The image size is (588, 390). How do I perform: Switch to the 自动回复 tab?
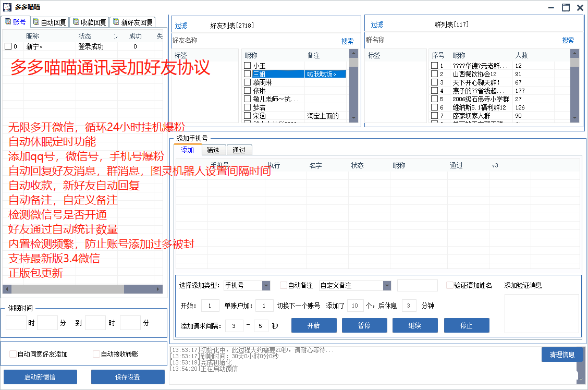pos(50,22)
